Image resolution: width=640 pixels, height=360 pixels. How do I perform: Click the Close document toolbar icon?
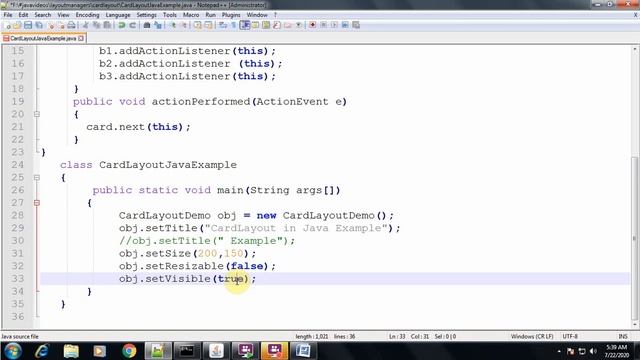click(x=51, y=25)
